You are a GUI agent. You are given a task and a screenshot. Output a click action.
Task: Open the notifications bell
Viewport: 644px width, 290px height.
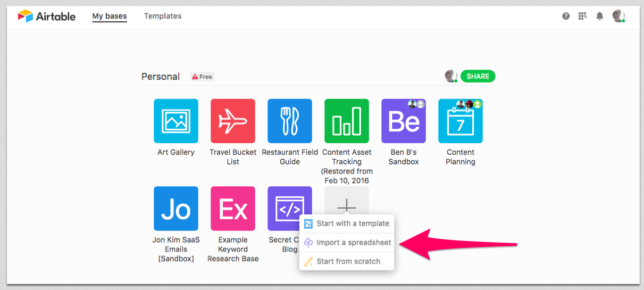(600, 16)
